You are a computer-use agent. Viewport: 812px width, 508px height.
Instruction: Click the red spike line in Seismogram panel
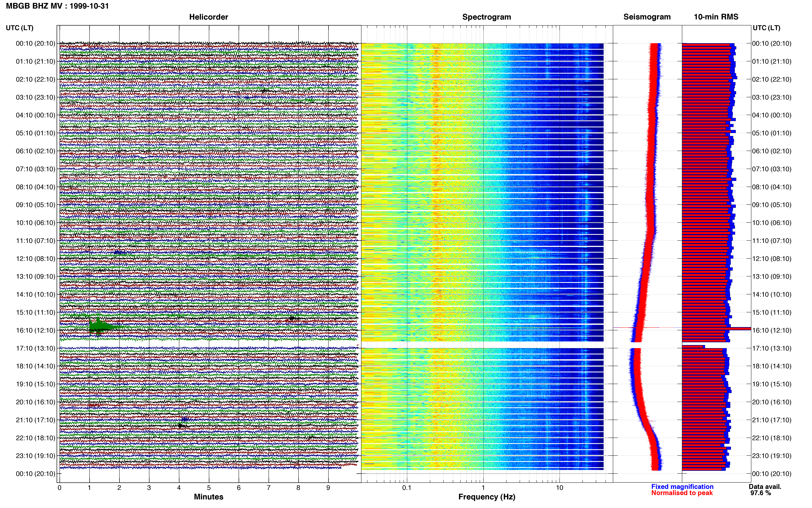647,328
